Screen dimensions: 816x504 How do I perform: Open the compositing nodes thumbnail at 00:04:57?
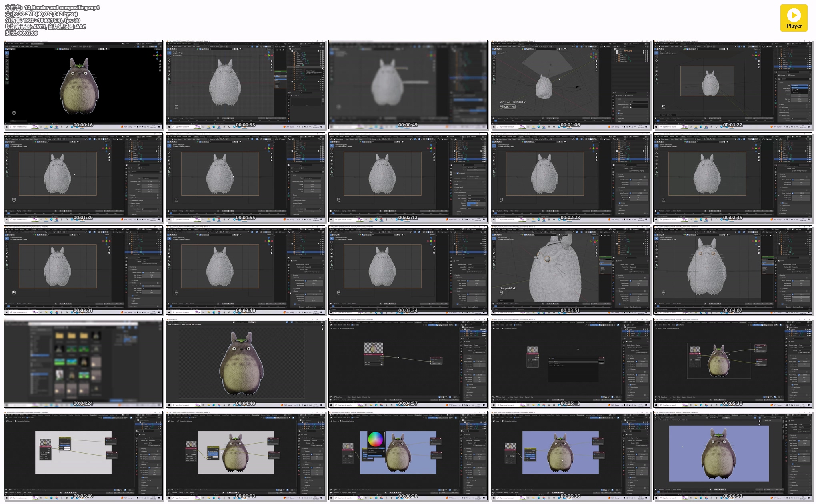[x=408, y=363]
